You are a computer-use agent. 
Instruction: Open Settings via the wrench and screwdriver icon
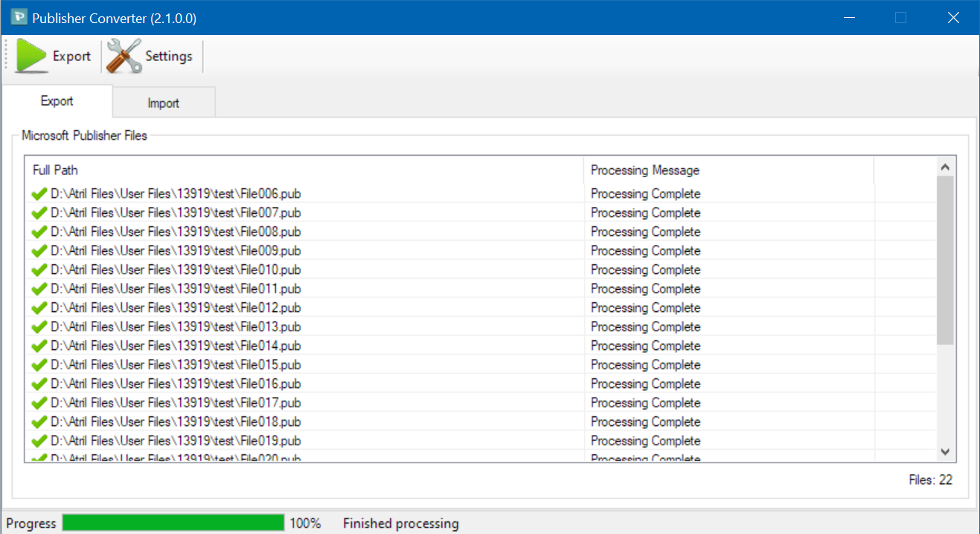coord(124,57)
